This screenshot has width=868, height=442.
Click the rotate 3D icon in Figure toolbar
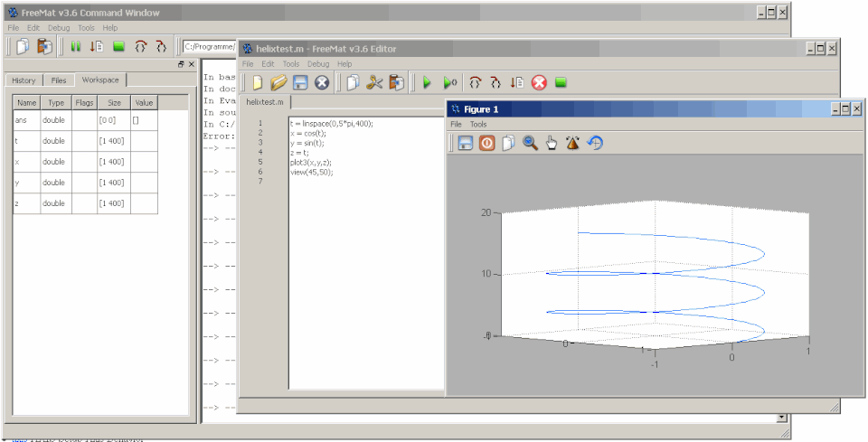595,144
